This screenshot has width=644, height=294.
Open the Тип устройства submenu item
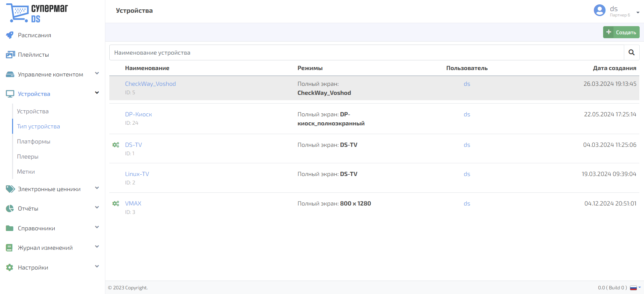click(39, 126)
